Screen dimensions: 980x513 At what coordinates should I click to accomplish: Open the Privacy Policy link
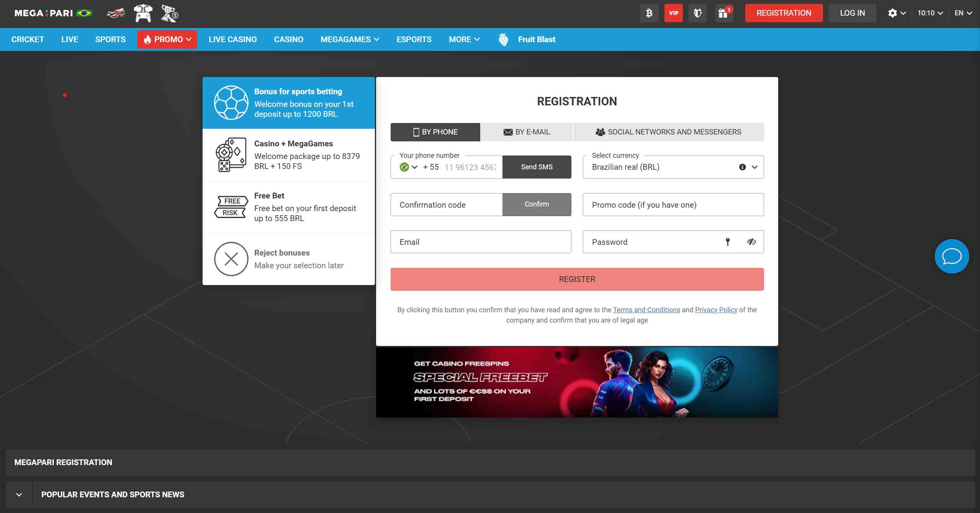click(x=716, y=310)
